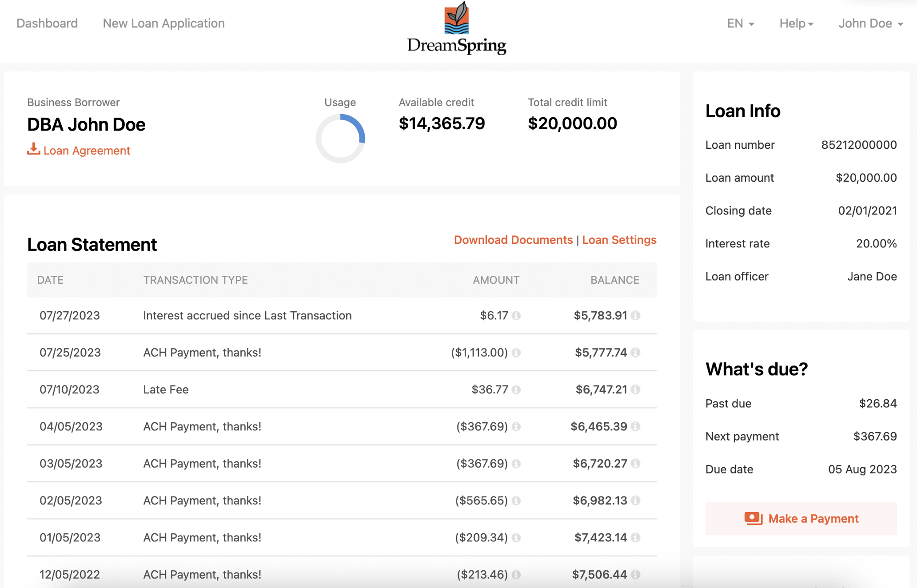Expand the Help dropdown
Image resolution: width=917 pixels, height=588 pixels.
pos(796,23)
